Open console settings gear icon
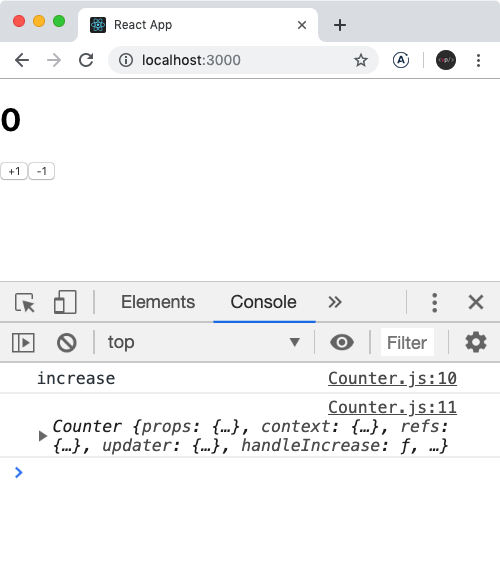 [476, 342]
